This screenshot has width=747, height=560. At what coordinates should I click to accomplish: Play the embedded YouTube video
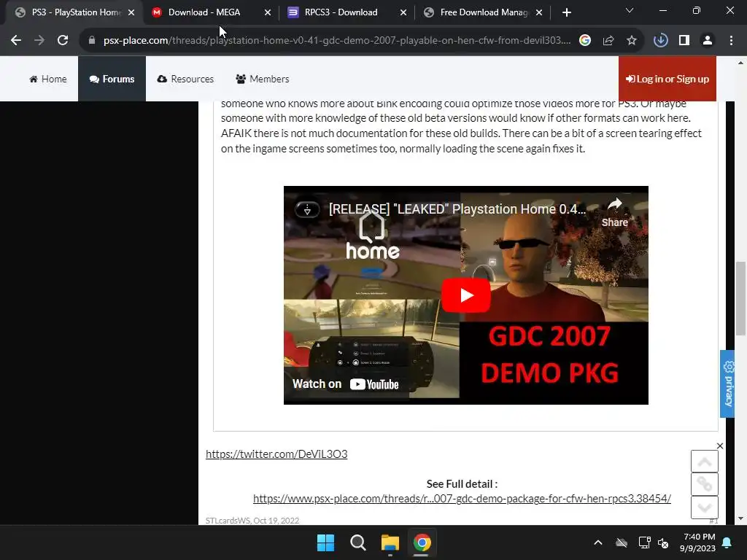(x=466, y=296)
